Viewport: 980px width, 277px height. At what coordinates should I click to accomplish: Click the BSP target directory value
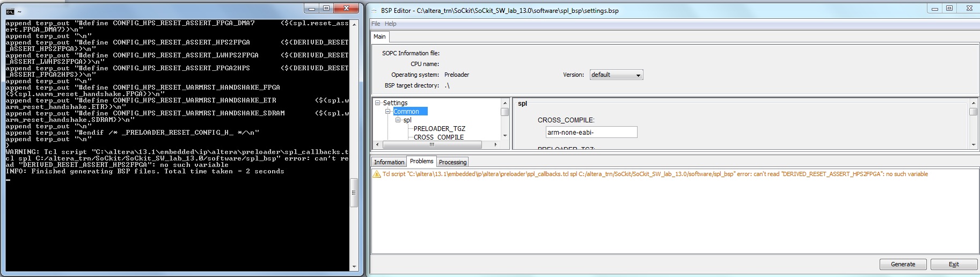tap(447, 85)
